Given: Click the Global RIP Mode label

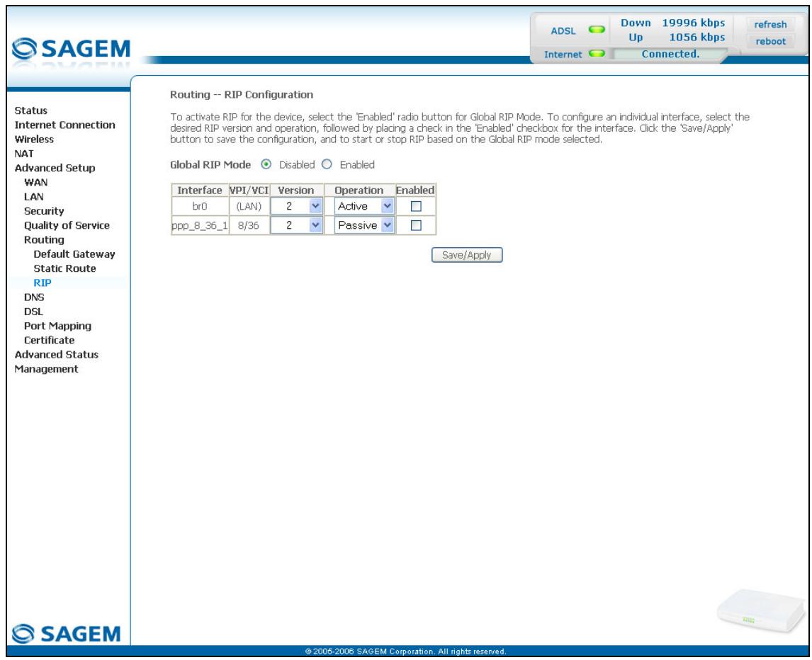Looking at the screenshot, I should coord(210,164).
